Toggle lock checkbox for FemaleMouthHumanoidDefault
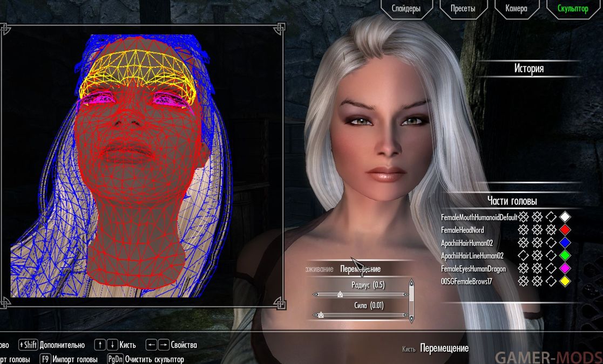Screen dimensions: 603x364 click(551, 217)
